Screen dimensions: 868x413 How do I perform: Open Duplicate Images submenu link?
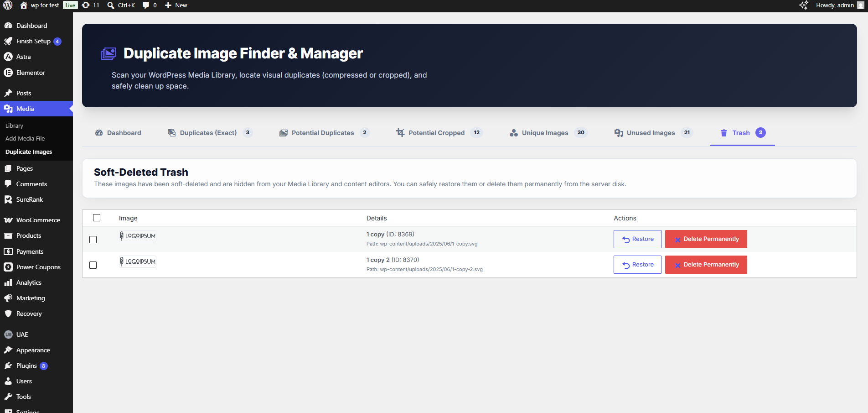(x=29, y=152)
